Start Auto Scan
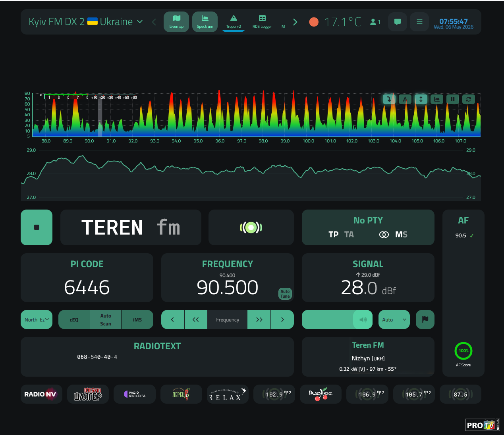Viewport: 504px width, 435px height. 106,320
